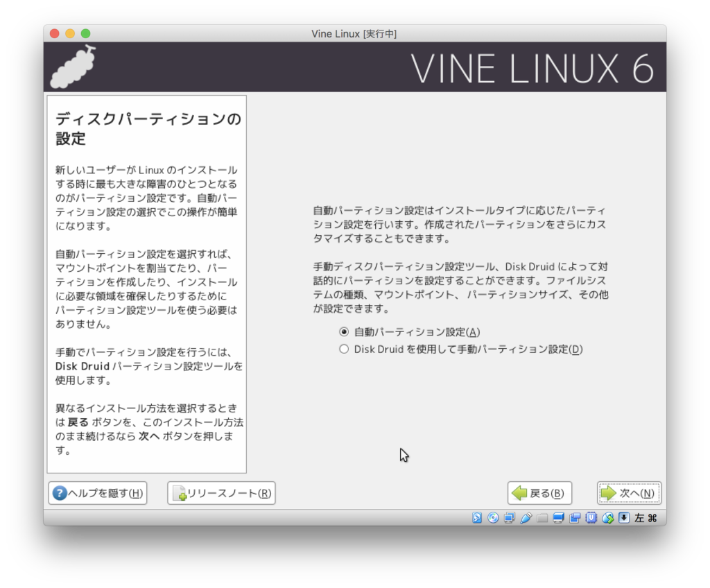Click the USB devices status icon
Screen dimensions: 710x588
(526, 518)
